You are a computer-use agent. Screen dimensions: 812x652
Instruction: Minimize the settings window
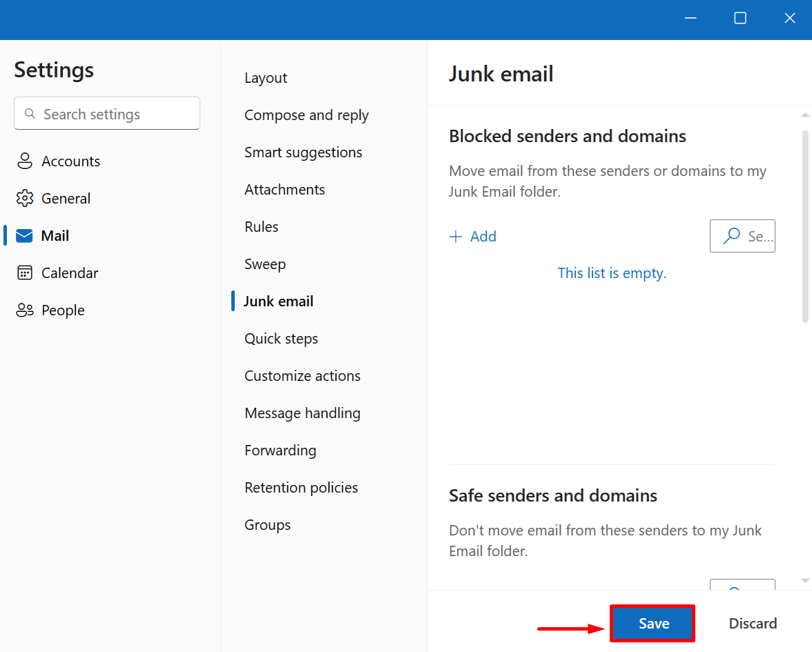coord(690,18)
